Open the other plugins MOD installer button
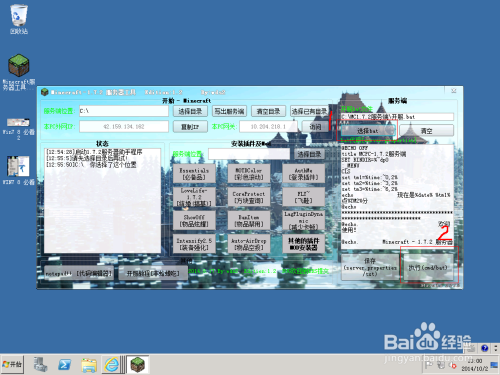Image resolution: width=500 pixels, height=375 pixels. point(303,244)
